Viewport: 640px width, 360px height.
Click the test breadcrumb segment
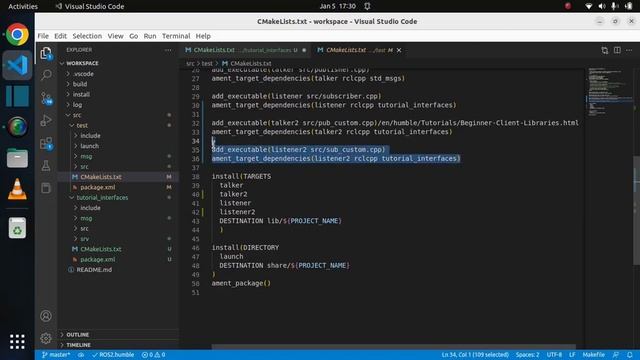coord(207,64)
